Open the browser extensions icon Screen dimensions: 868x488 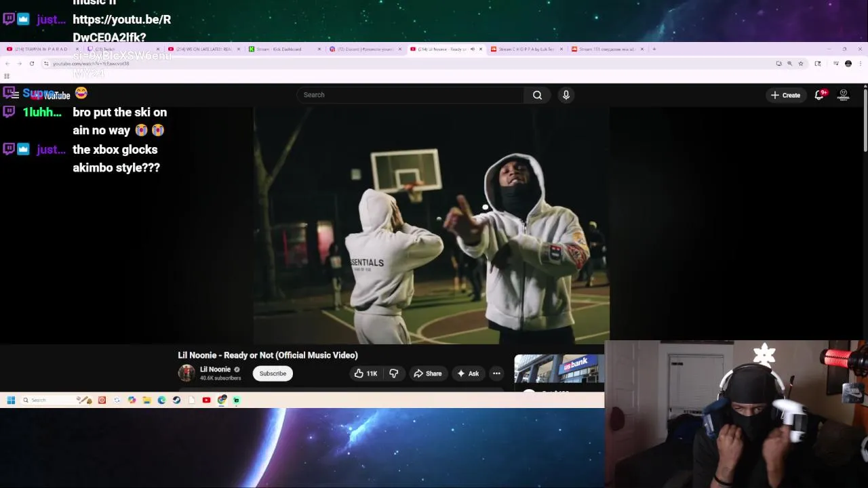click(818, 63)
